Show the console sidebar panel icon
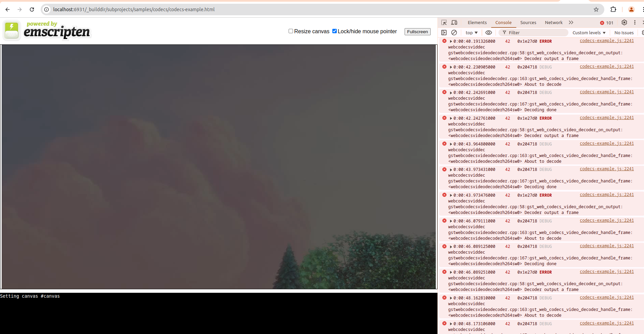The image size is (644, 334). coord(444,33)
